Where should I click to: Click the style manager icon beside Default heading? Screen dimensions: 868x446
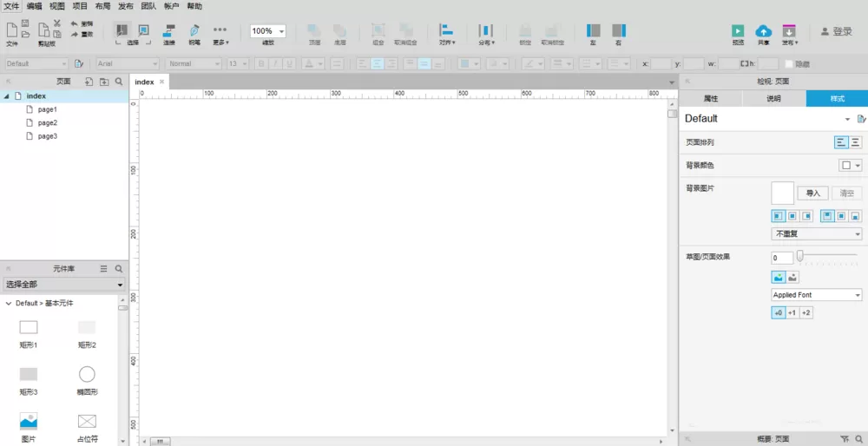(861, 119)
